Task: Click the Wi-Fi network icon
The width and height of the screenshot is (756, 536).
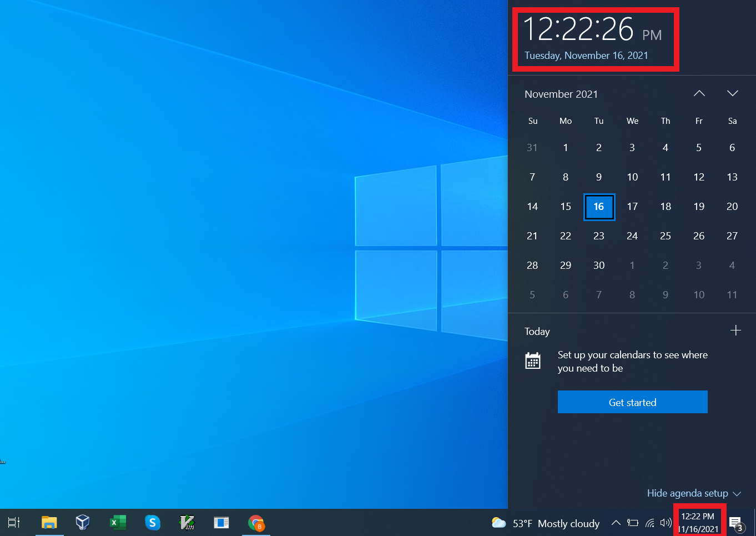Action: (x=649, y=523)
